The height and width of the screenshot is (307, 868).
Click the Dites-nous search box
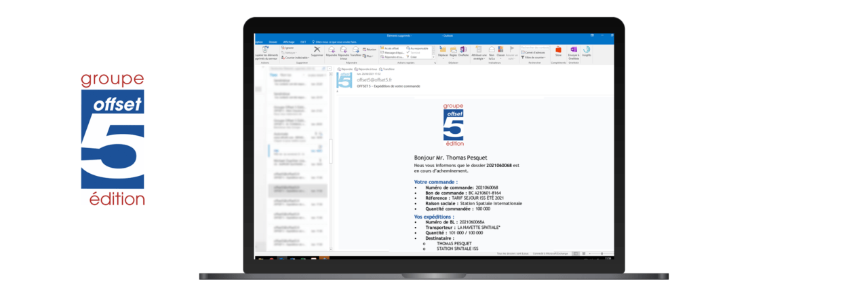tap(336, 41)
